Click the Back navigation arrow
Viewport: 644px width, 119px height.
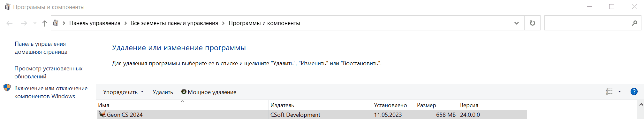(10, 23)
